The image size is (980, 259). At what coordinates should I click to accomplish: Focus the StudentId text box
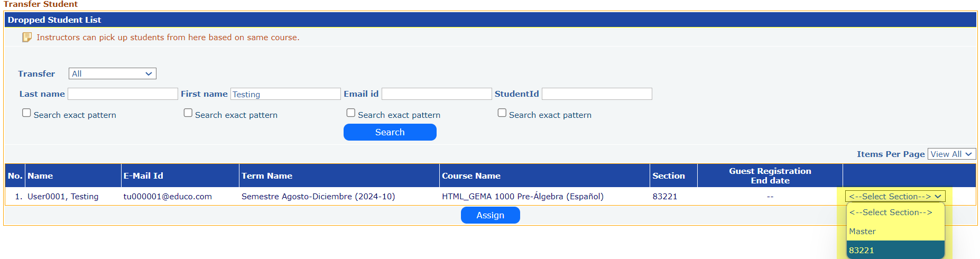597,94
